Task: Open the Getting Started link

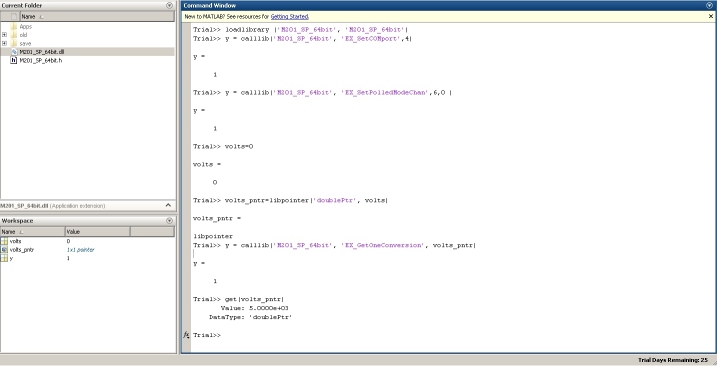Action: click(289, 16)
